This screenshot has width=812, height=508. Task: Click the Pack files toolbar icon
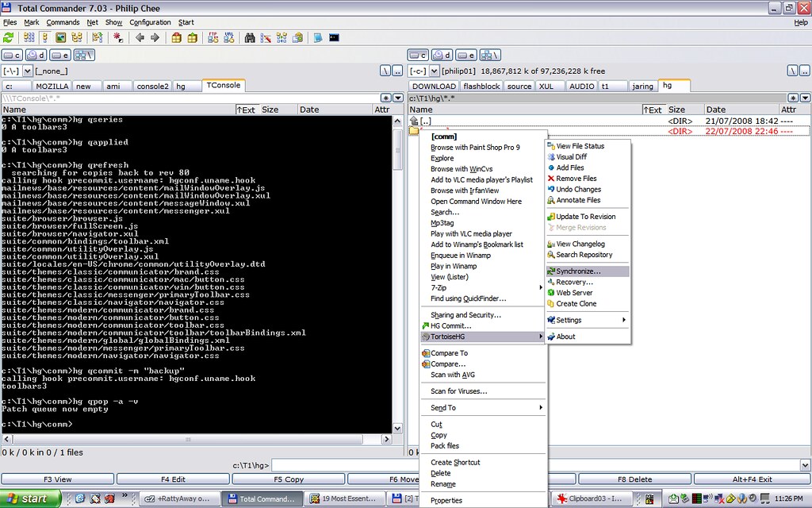pyautogui.click(x=177, y=37)
